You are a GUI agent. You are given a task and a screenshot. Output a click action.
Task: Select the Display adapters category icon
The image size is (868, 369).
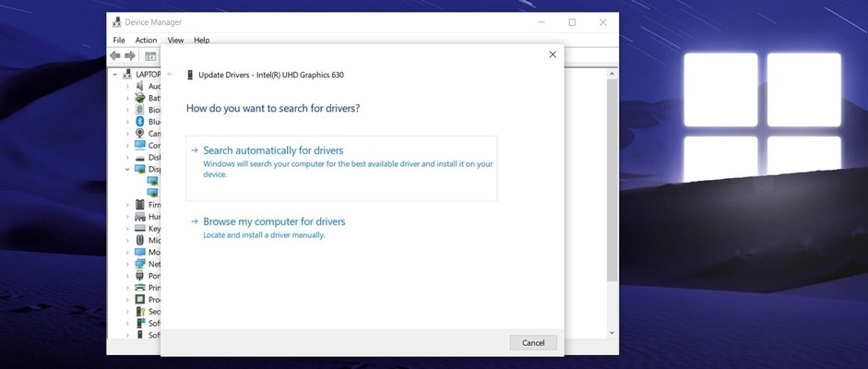pos(139,169)
